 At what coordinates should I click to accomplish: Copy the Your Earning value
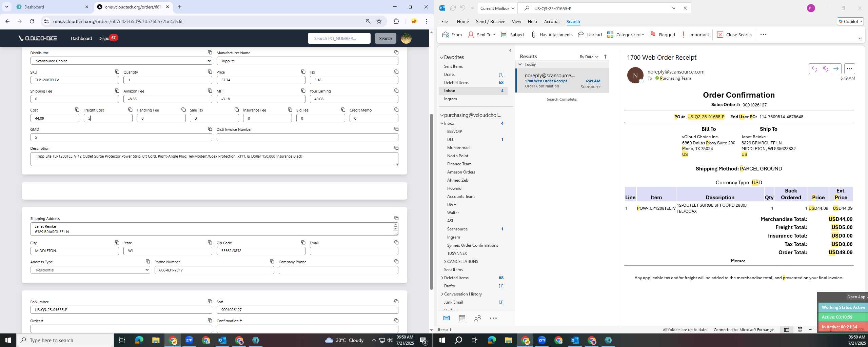click(x=396, y=90)
